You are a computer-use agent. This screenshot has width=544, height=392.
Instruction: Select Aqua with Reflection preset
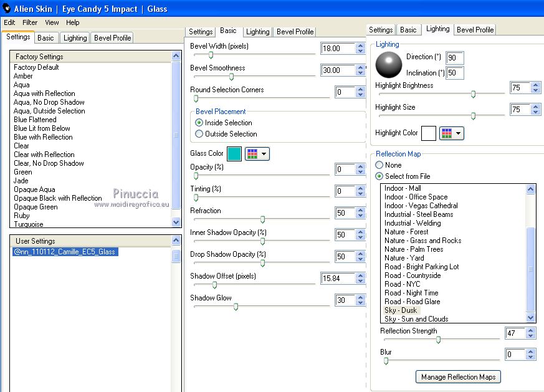click(44, 93)
